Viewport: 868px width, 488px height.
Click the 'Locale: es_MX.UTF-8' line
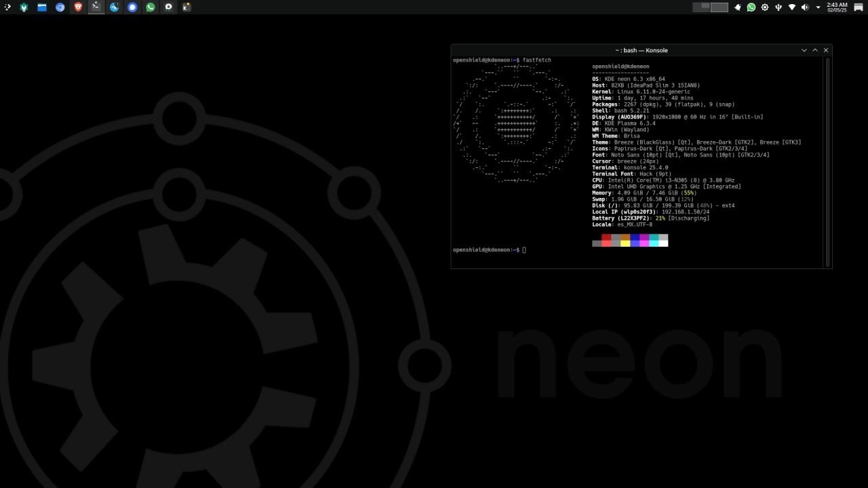coord(623,224)
